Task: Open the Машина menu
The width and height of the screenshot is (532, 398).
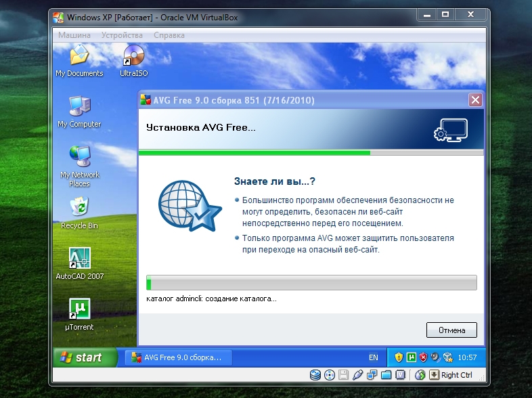Action: click(x=74, y=35)
